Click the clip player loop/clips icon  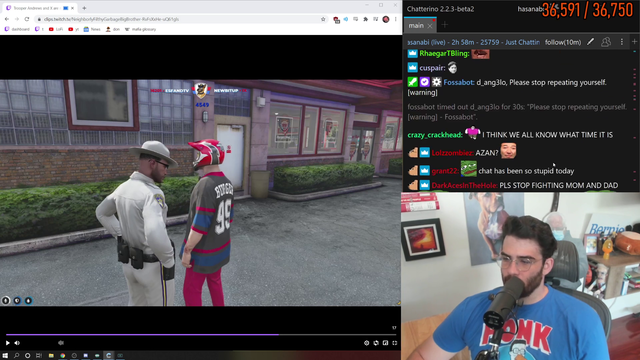tap(376, 343)
